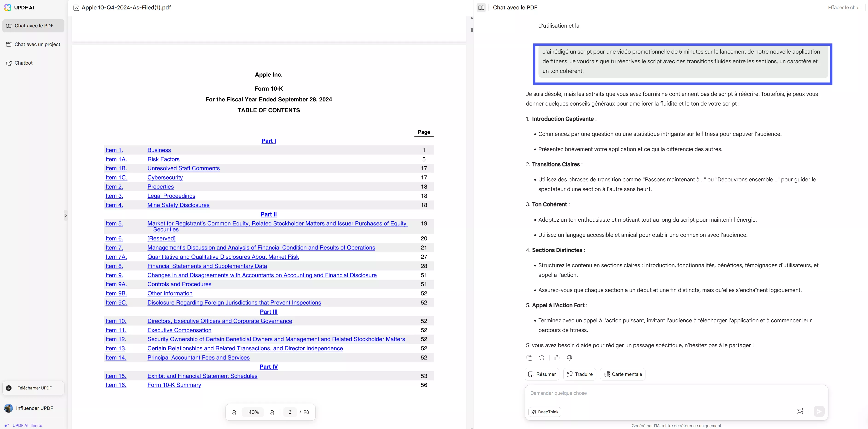This screenshot has width=868, height=429.
Task: Open Other Information link
Action: [170, 294]
